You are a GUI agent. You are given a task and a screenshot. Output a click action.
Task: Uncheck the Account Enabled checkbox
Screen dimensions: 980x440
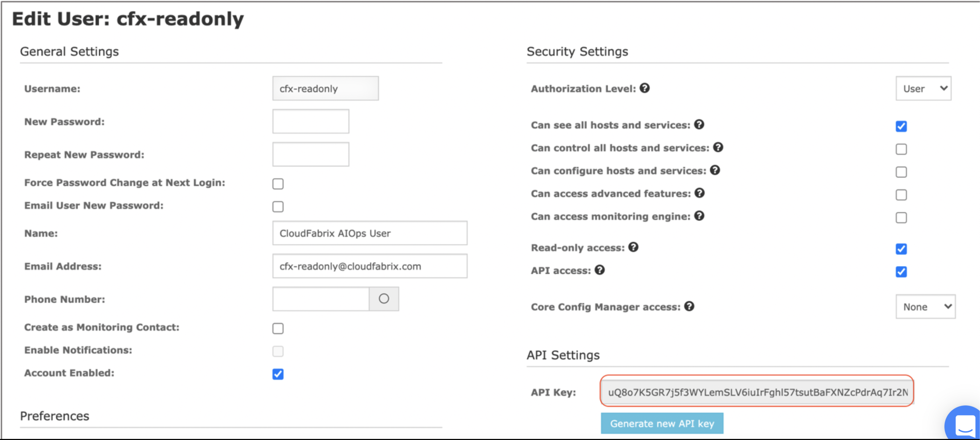point(278,374)
